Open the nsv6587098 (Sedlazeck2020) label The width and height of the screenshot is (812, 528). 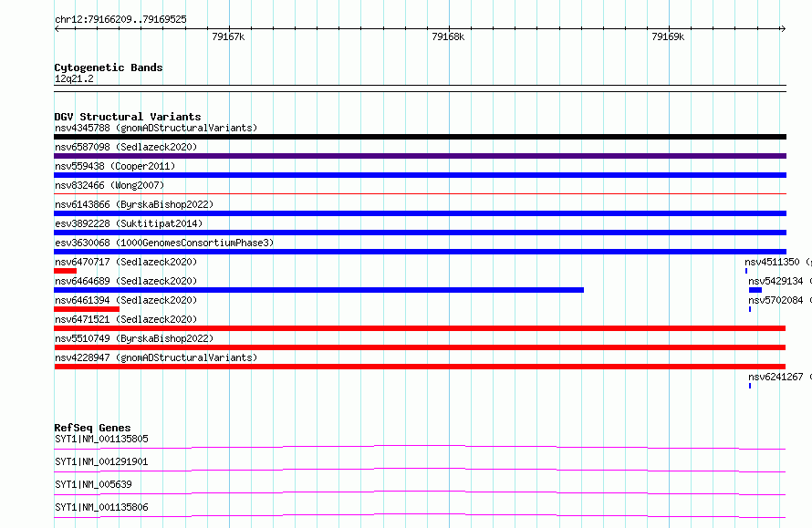point(126,147)
